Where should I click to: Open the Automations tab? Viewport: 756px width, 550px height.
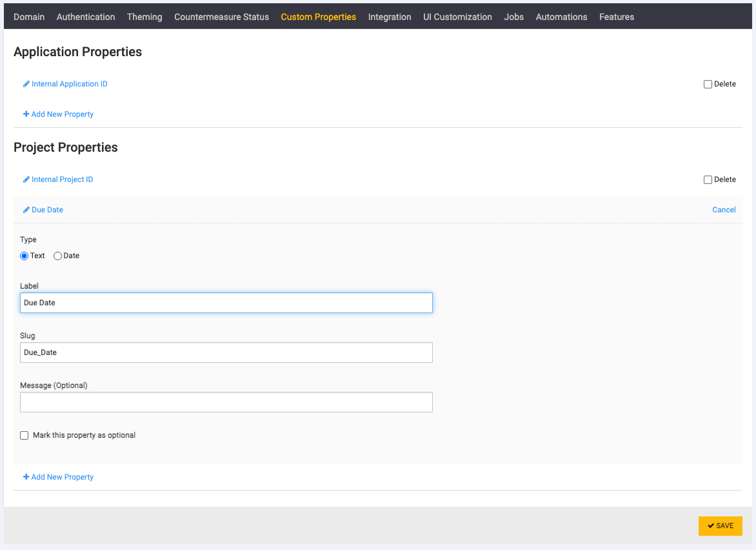click(562, 17)
